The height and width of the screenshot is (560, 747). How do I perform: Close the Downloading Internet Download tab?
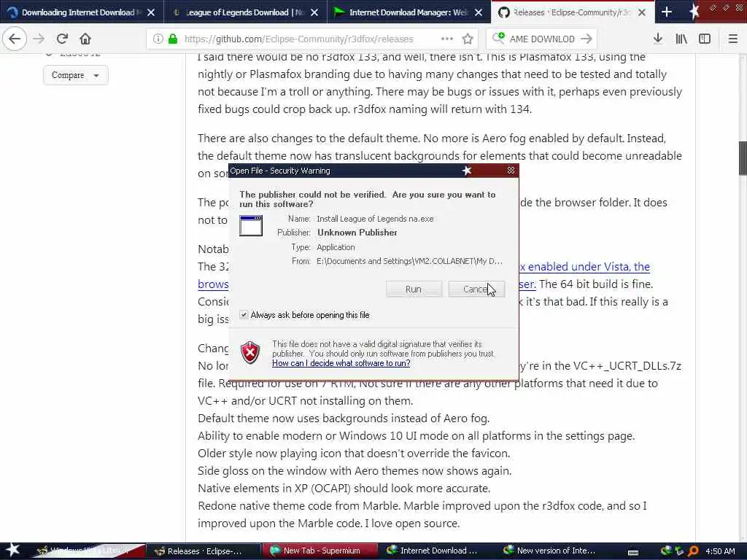pyautogui.click(x=151, y=12)
